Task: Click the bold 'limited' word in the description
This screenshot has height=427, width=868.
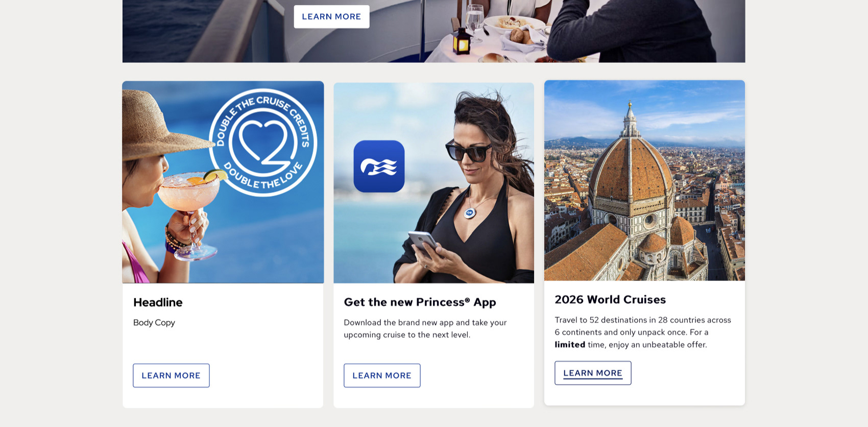Action: pos(570,344)
